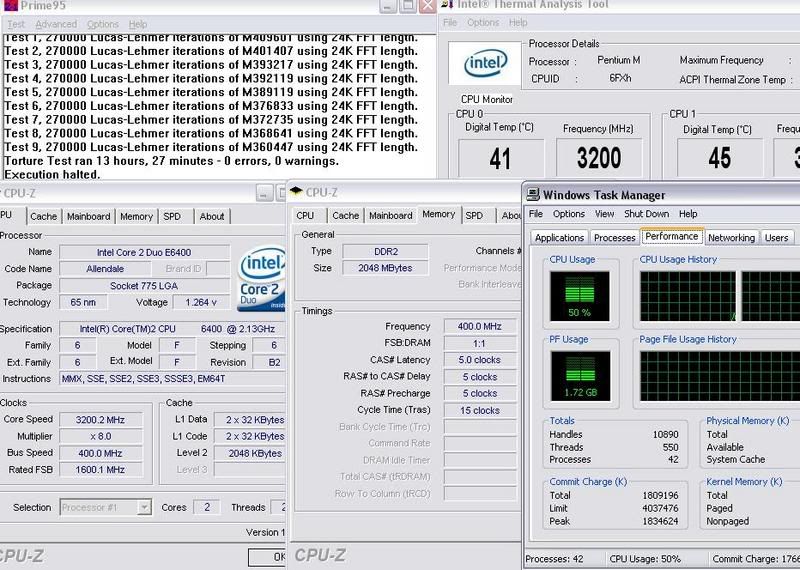Open the File menu in Task Manager
The width and height of the screenshot is (800, 570).
(536, 214)
